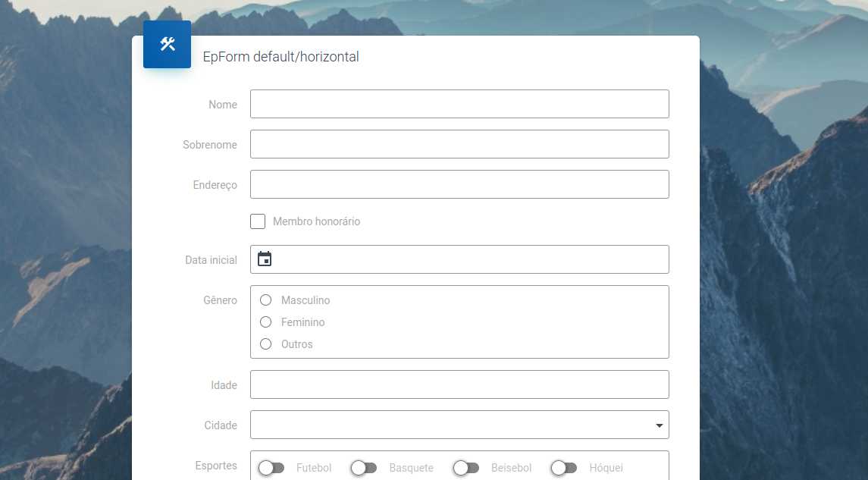Choose the Outros gender option
Image resolution: width=868 pixels, height=480 pixels.
[266, 344]
